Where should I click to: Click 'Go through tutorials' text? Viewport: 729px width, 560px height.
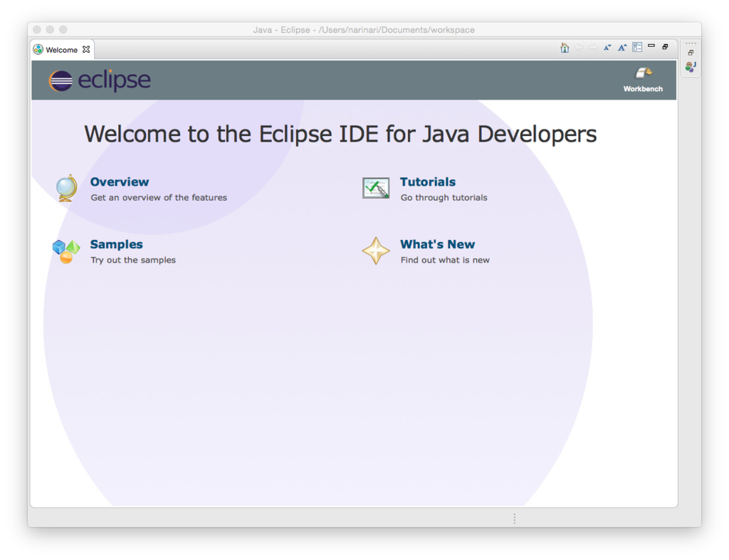[x=444, y=198]
